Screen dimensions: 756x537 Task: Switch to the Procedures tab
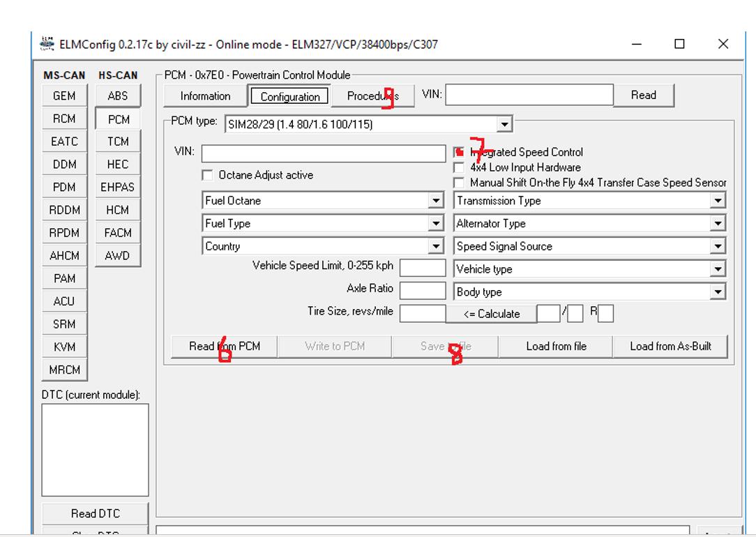[x=372, y=96]
